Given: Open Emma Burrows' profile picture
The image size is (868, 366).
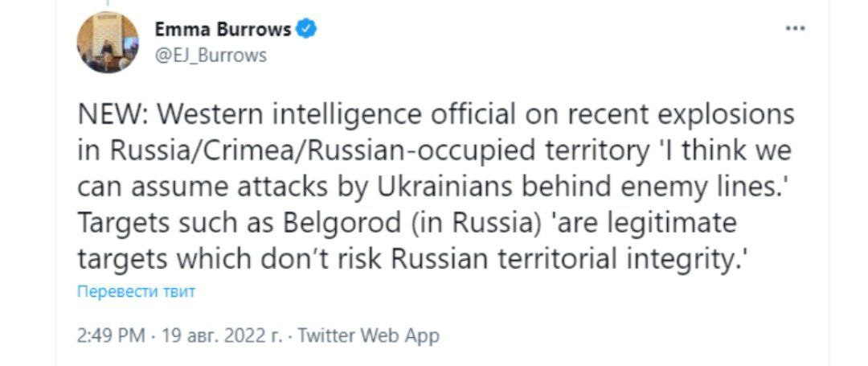Looking at the screenshot, I should [108, 43].
